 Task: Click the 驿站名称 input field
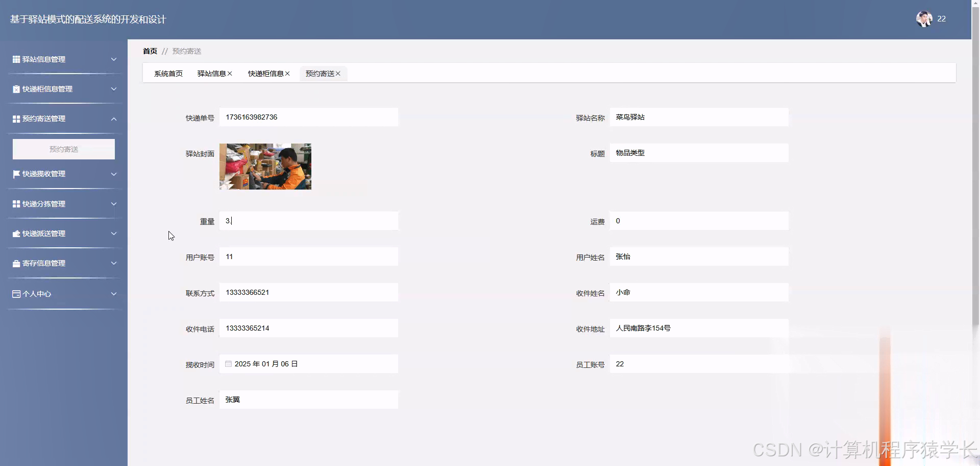click(x=699, y=117)
